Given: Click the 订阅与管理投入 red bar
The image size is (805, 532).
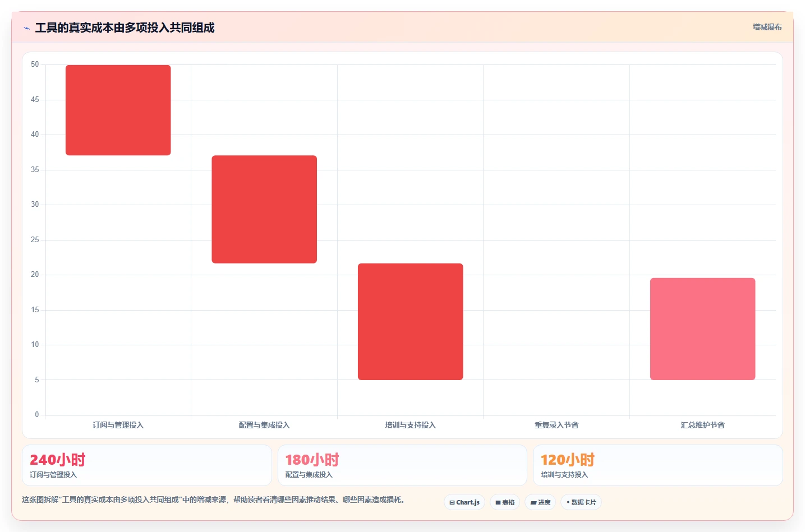Looking at the screenshot, I should point(118,110).
